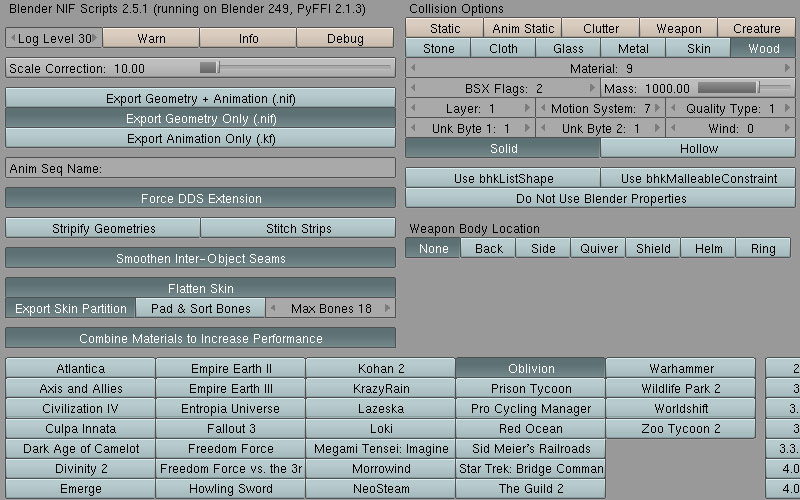Choose Oblivion as target game
Viewport: 800px width, 500px height.
pyautogui.click(x=531, y=368)
